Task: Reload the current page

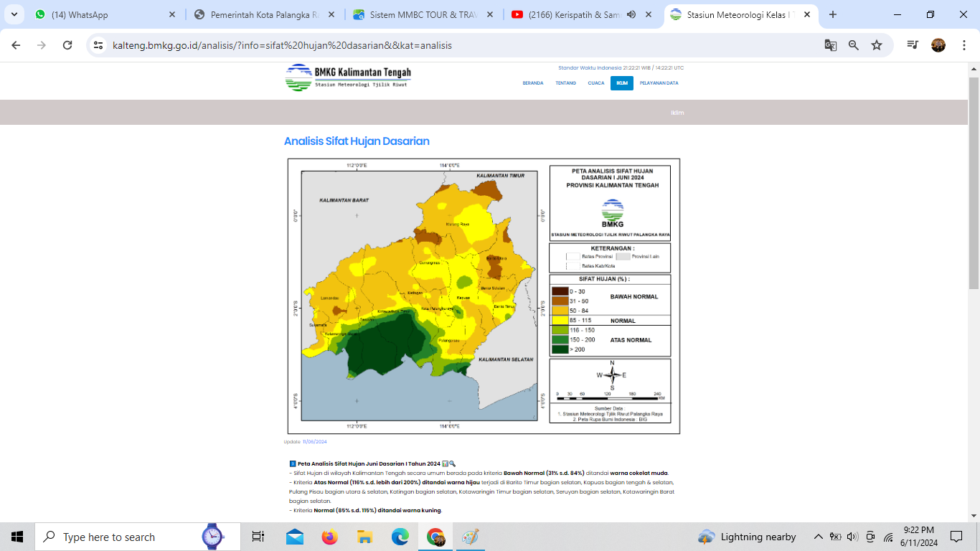Action: 67,45
